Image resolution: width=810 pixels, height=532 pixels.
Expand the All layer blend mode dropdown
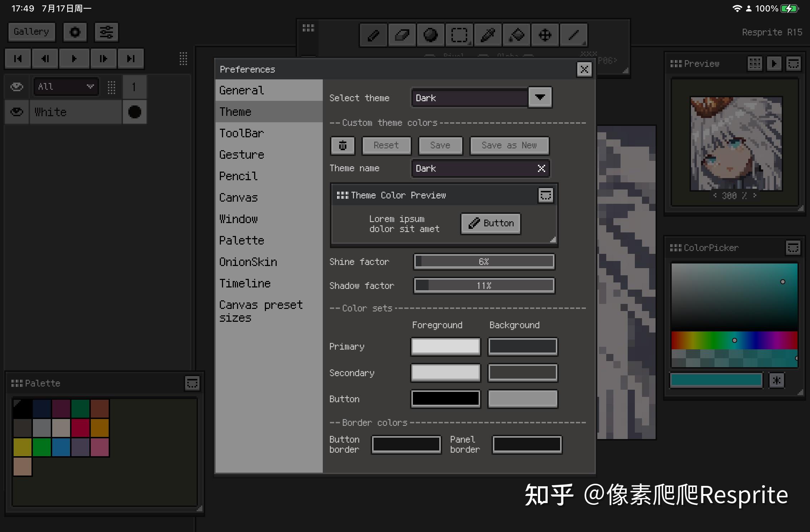point(90,87)
